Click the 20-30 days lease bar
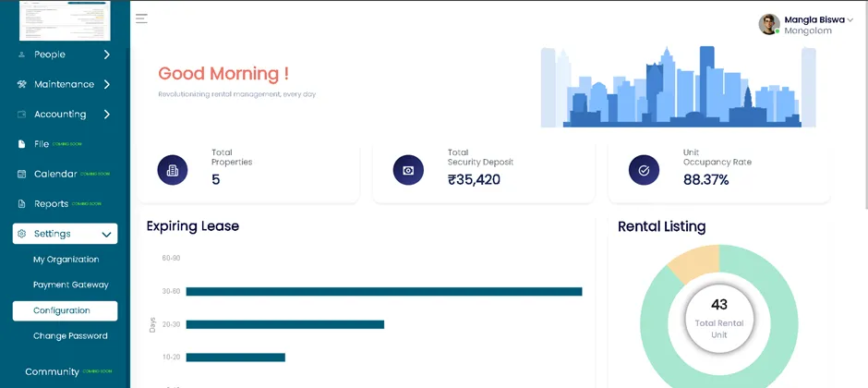This screenshot has width=868, height=388. (284, 324)
